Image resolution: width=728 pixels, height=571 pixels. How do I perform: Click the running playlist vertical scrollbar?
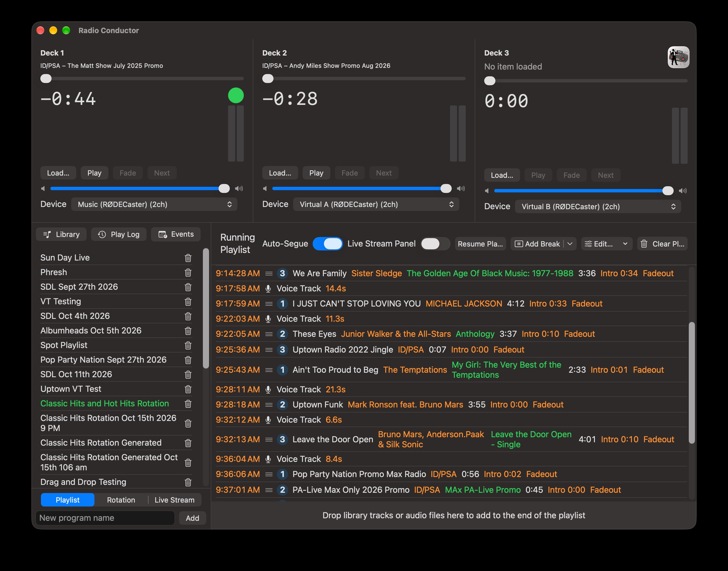click(692, 383)
